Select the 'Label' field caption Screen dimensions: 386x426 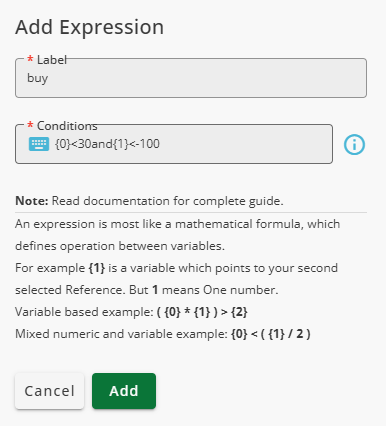click(x=52, y=60)
